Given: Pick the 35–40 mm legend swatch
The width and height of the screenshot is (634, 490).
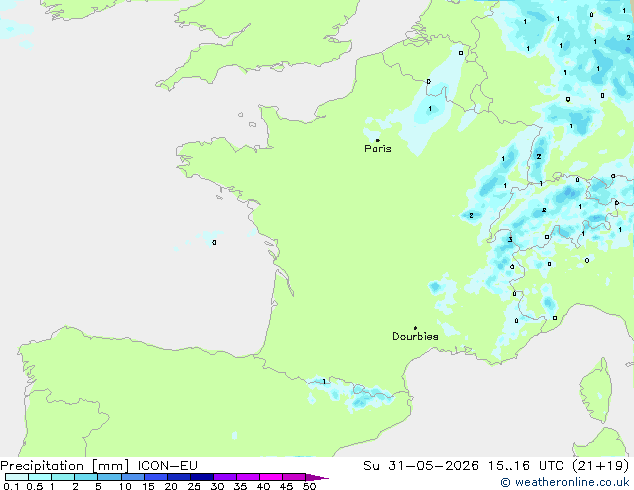Looking at the screenshot, I should pos(247,477).
